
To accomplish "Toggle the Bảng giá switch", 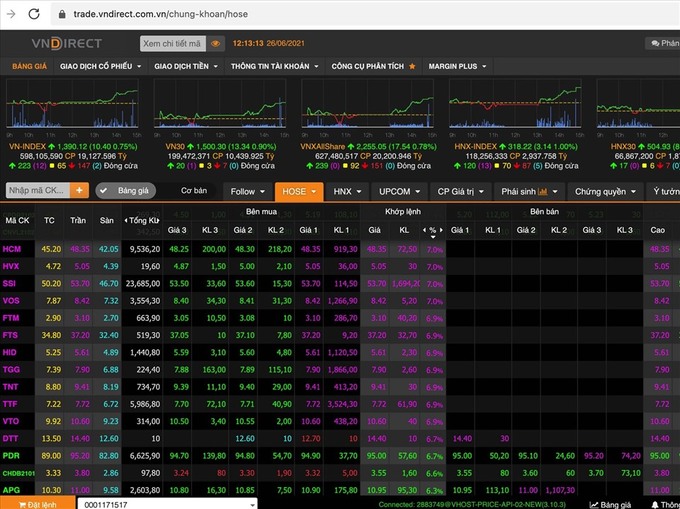I will pos(126,191).
